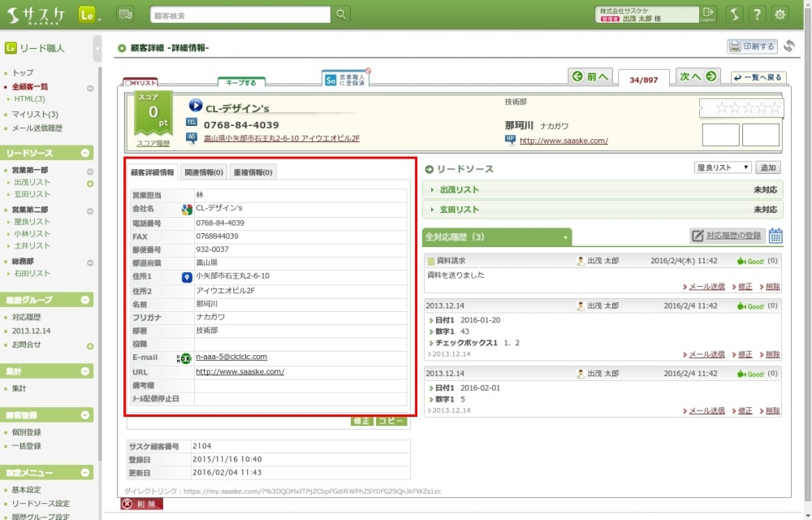Click the S logo icon beside help

(x=734, y=15)
